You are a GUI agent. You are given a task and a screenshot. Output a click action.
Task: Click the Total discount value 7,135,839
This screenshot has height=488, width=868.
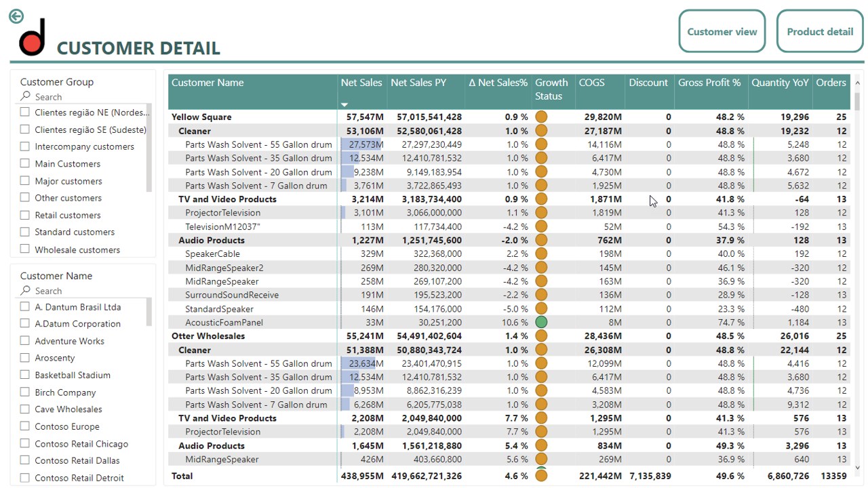[x=650, y=476]
